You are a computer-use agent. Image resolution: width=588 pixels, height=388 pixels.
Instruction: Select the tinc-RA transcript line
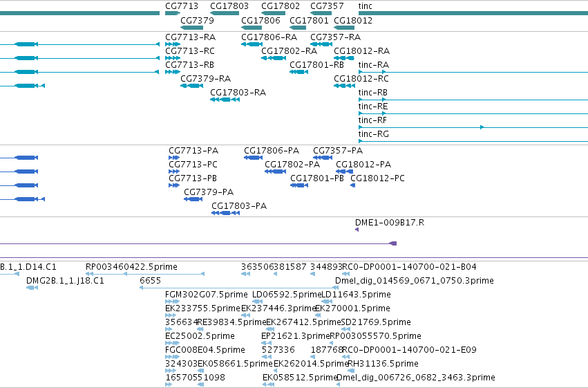click(473, 72)
